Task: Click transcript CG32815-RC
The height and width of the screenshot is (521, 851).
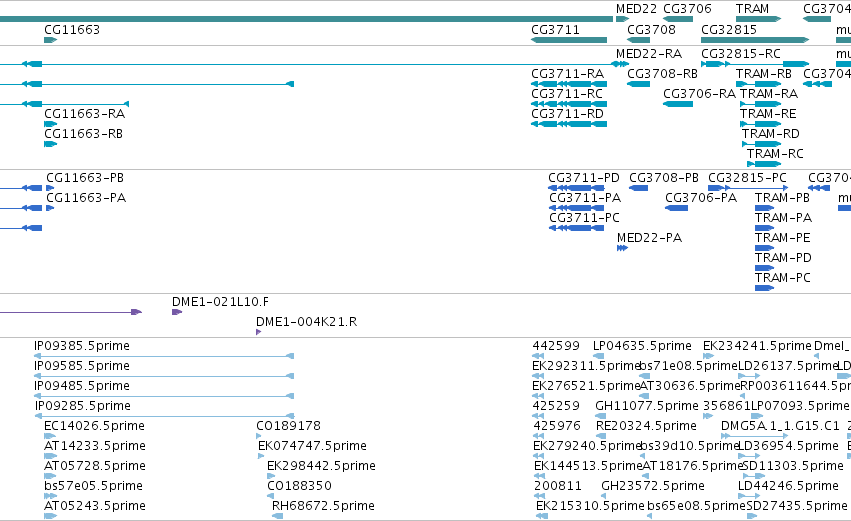Action: [741, 54]
